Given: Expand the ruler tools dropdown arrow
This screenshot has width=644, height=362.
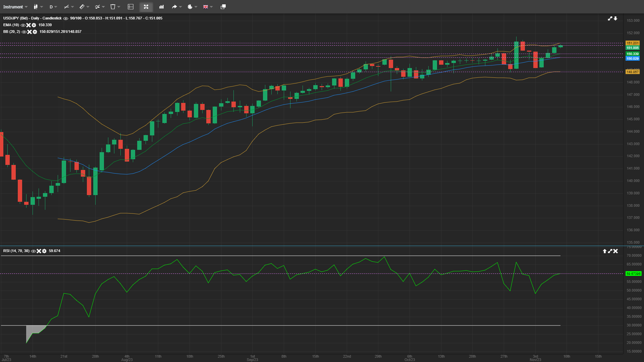Looking at the screenshot, I should pyautogui.click(x=88, y=7).
